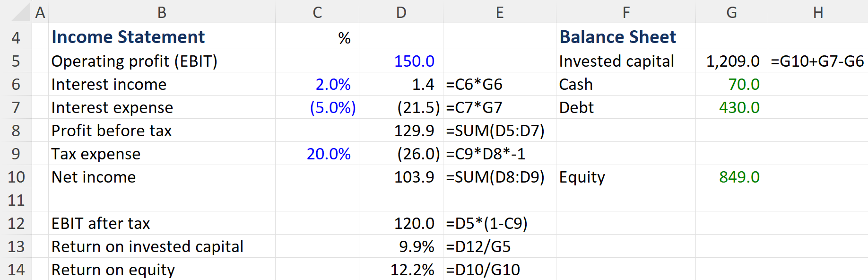Select the interest income rate 2.0%

pyautogui.click(x=333, y=84)
